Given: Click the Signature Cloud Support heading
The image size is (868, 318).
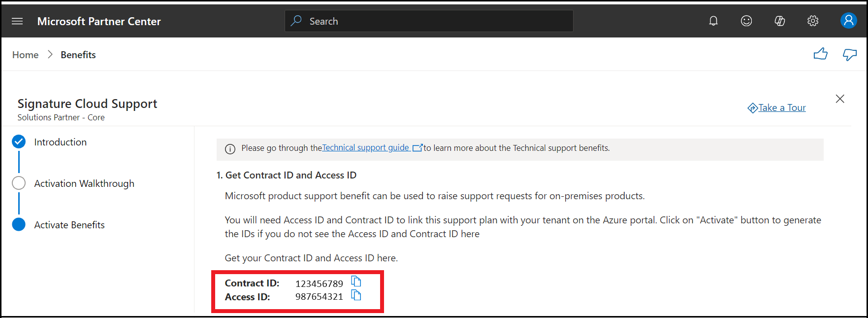Looking at the screenshot, I should click(87, 104).
